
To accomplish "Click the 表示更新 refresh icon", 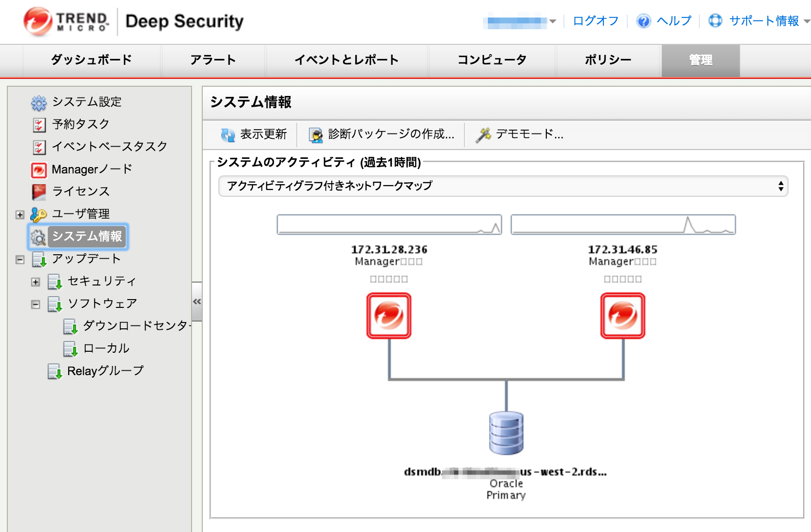I will (x=227, y=134).
